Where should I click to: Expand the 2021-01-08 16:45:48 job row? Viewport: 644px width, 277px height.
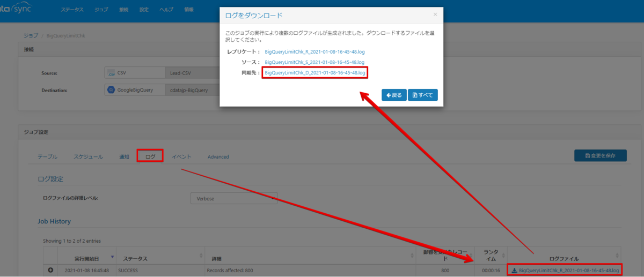[x=51, y=270]
